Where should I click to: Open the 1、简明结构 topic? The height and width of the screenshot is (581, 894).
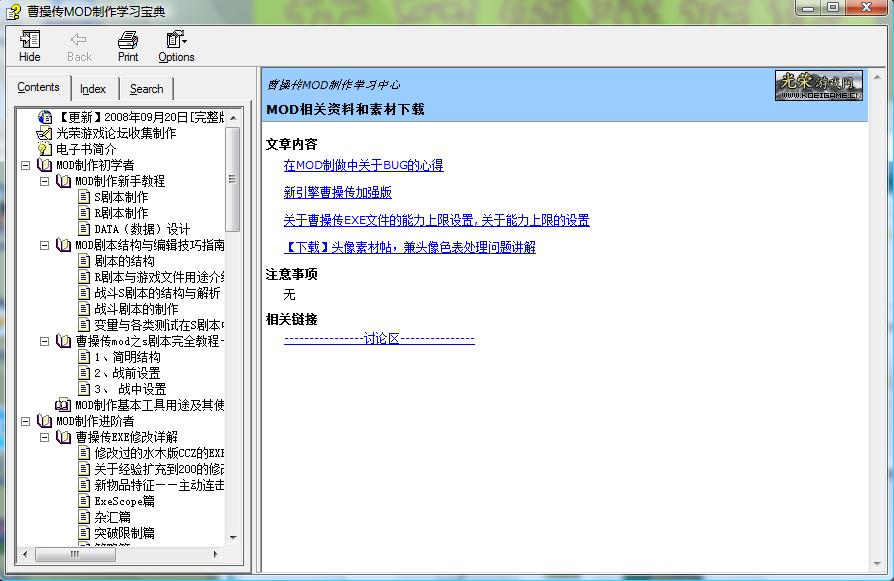click(x=127, y=357)
